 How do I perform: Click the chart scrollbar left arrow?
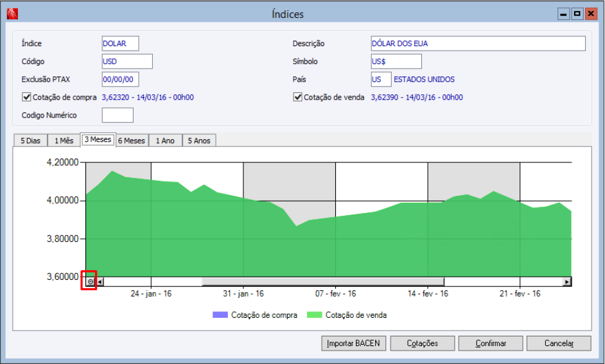click(100, 282)
